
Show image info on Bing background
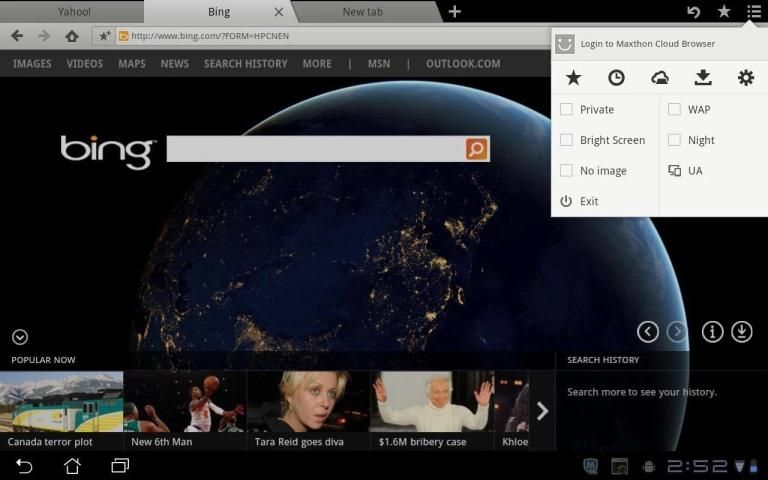(x=712, y=332)
